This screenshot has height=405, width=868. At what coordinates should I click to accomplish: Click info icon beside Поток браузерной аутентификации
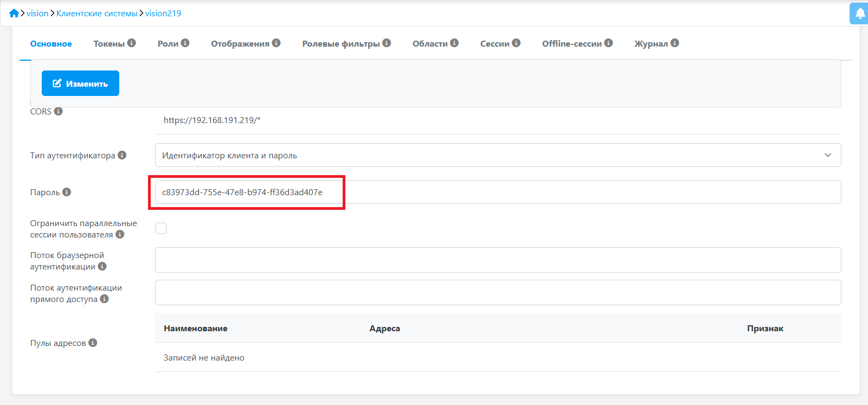(102, 266)
